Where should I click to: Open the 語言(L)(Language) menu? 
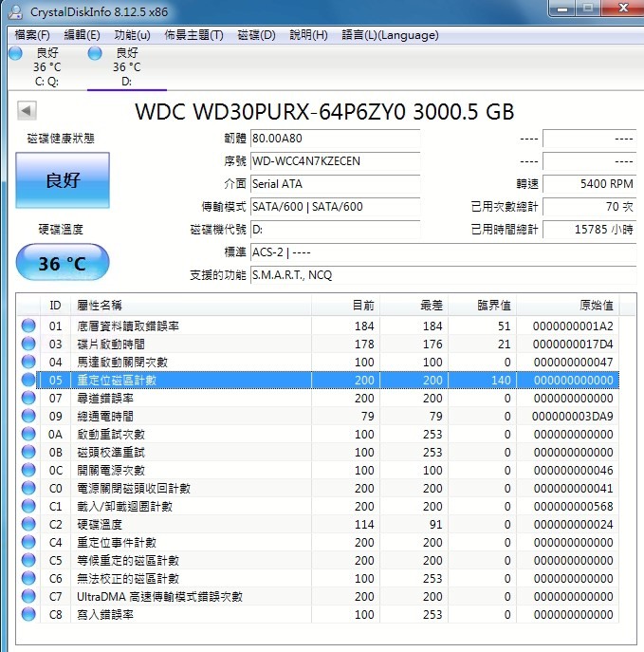(x=390, y=35)
